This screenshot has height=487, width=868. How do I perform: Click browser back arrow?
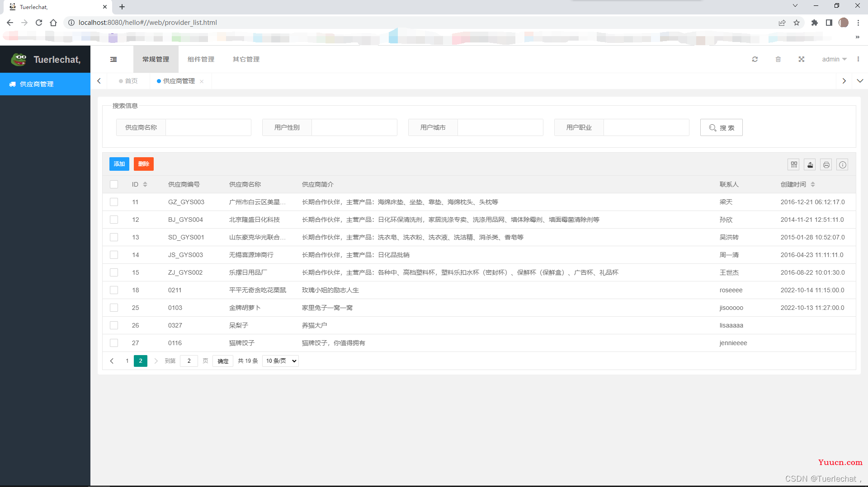[x=10, y=23]
